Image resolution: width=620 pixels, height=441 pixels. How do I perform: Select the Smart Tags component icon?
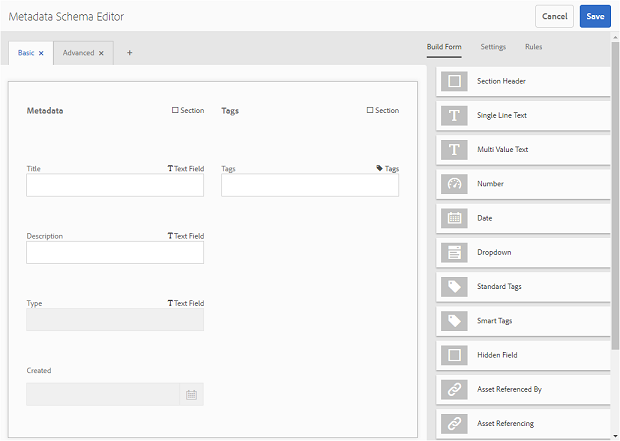click(454, 321)
